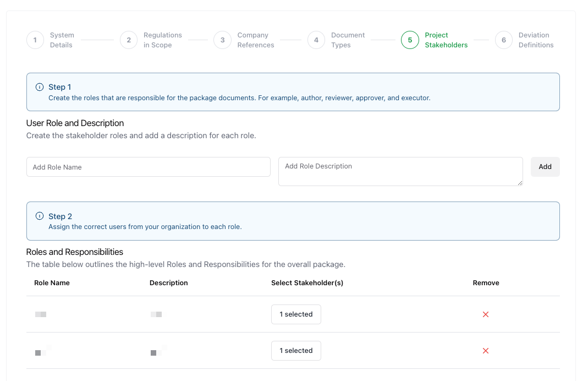Click the Select Stakeholder(s) column header
The image size is (588, 381).
coord(307,283)
